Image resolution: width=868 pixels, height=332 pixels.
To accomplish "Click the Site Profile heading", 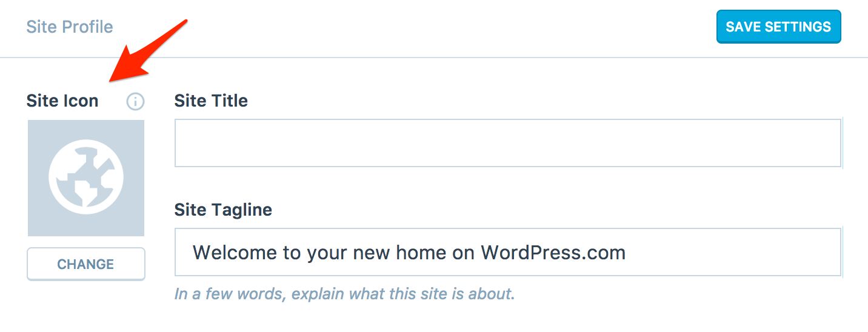I will [x=70, y=27].
